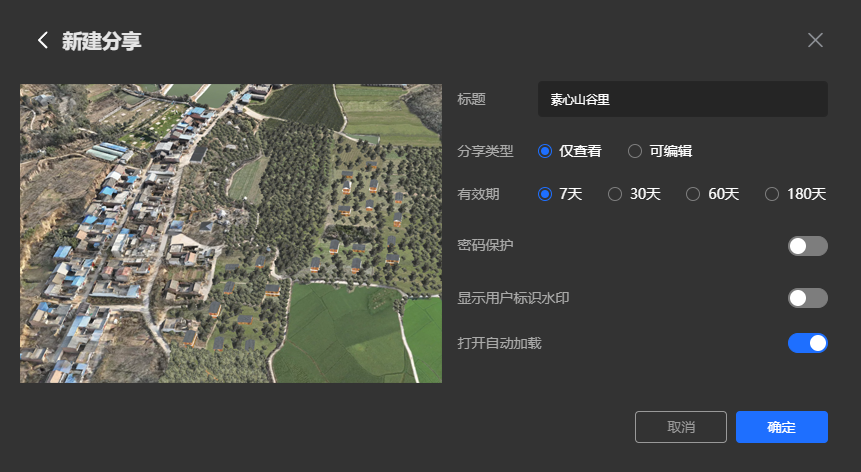Choose 180天 validity period

[795, 194]
